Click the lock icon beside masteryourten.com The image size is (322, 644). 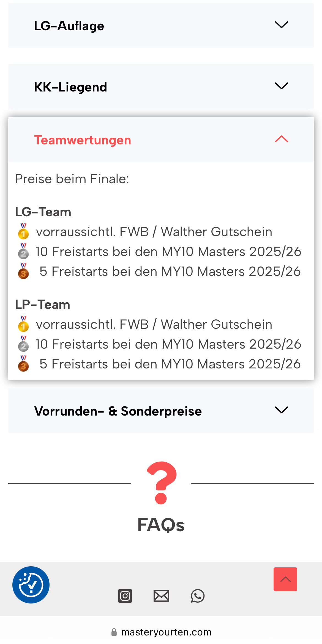tap(114, 632)
